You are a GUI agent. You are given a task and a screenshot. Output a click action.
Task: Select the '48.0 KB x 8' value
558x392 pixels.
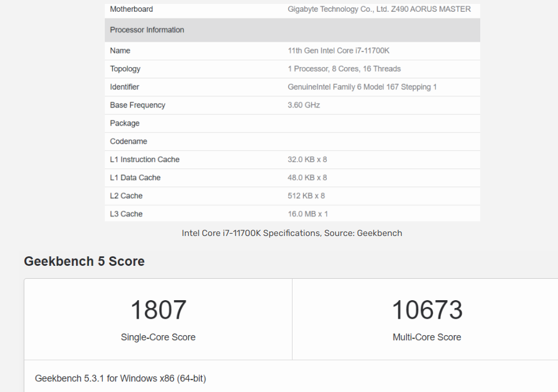[x=307, y=177]
